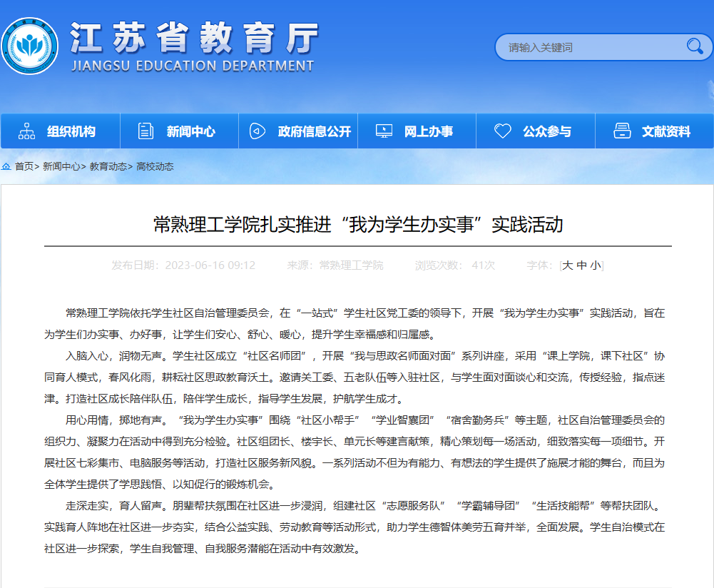This screenshot has height=588, width=714.
Task: Click the 组织机构 org-chart icon
Action: [26, 131]
